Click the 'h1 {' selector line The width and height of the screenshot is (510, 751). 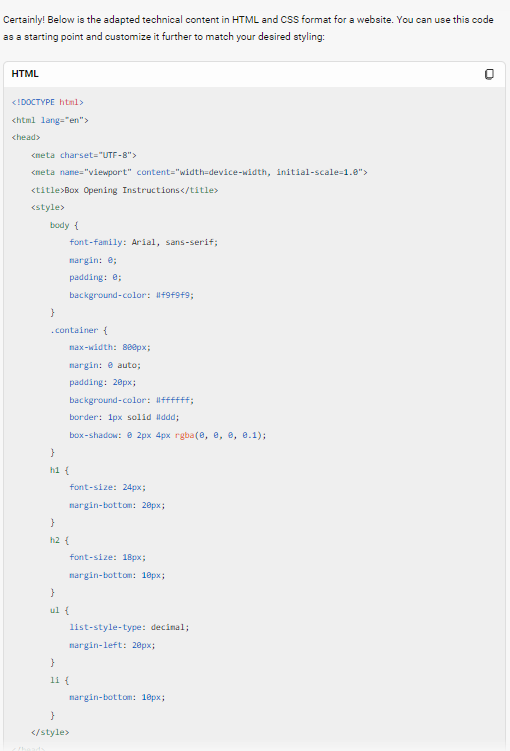(x=59, y=470)
